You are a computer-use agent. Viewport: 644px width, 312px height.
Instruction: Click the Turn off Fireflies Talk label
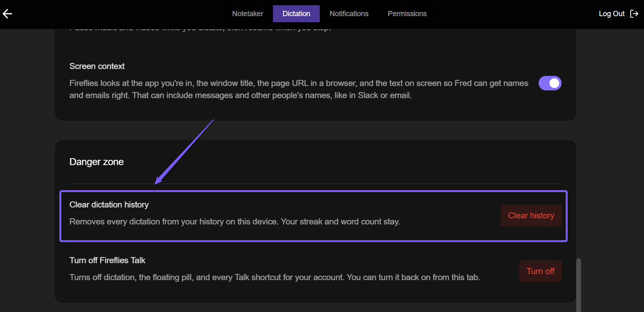click(107, 260)
